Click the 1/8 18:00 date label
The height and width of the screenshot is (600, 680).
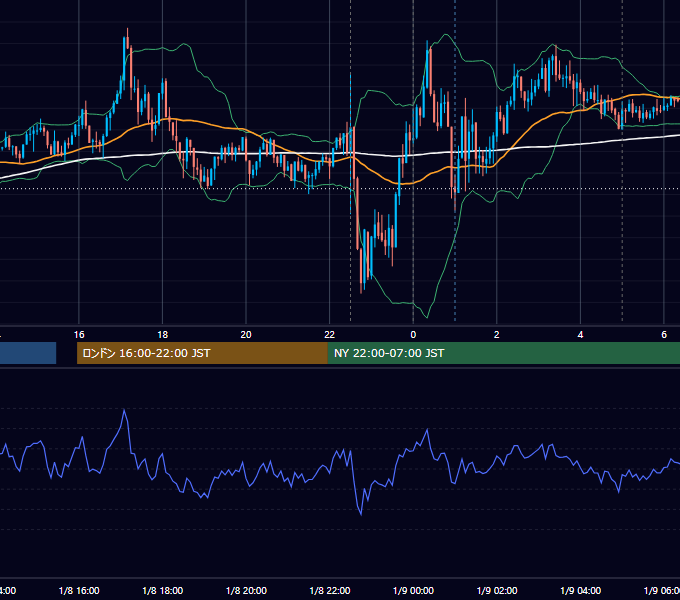click(163, 590)
